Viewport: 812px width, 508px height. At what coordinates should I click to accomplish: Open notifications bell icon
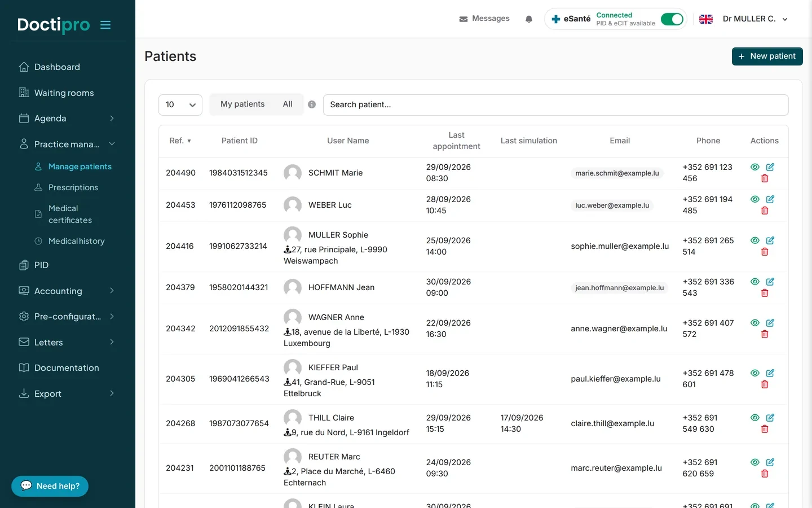(529, 19)
